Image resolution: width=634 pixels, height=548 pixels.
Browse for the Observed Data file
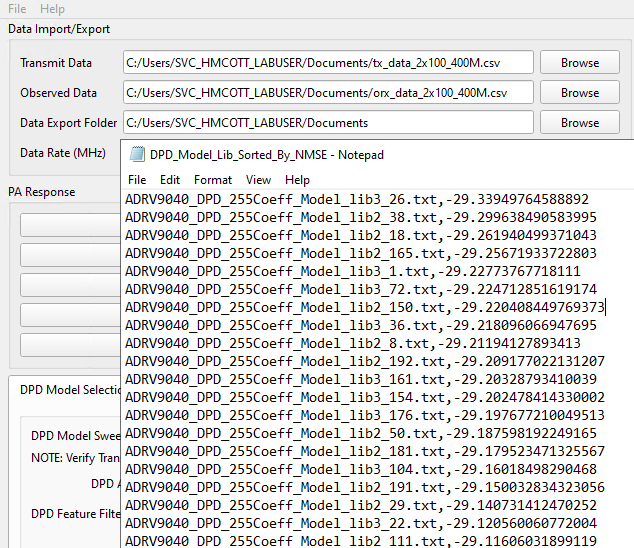[x=579, y=92]
